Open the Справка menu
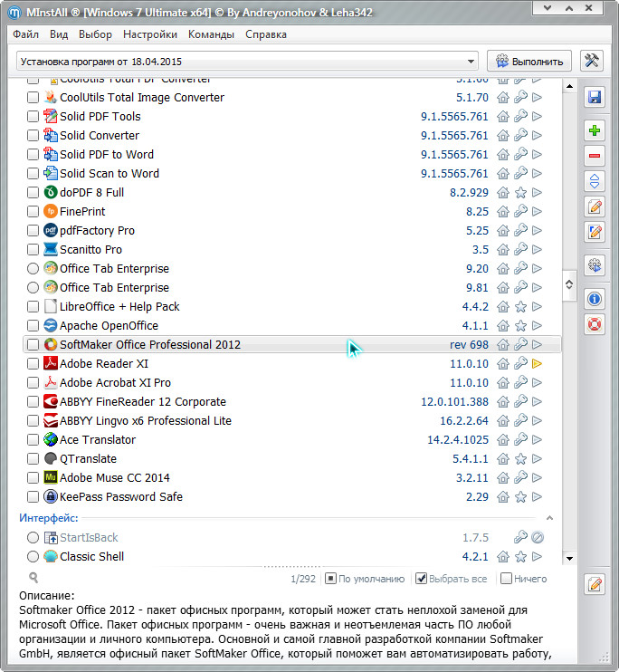The height and width of the screenshot is (672, 619). 266,34
